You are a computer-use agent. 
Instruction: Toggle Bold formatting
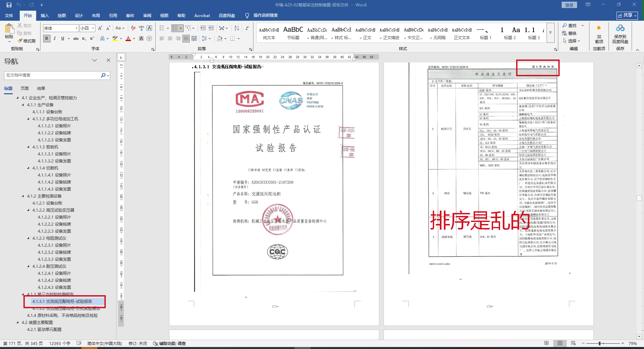(47, 38)
